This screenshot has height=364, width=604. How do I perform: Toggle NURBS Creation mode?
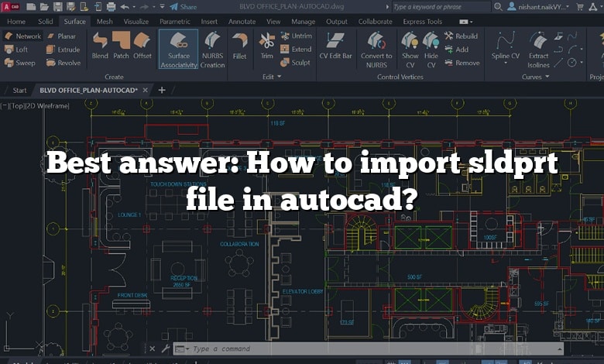(x=212, y=50)
